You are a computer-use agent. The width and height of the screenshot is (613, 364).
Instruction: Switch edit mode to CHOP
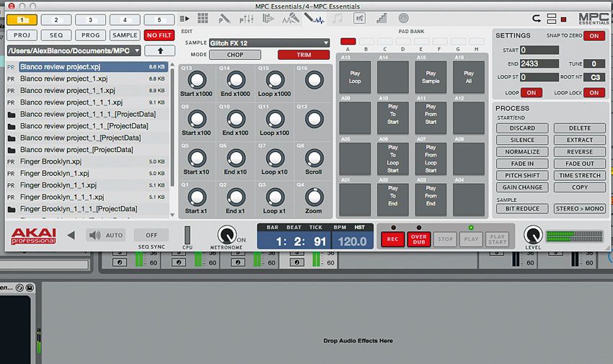coord(235,55)
